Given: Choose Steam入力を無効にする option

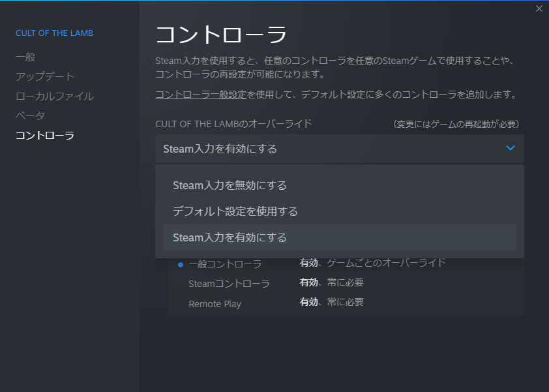Looking at the screenshot, I should (340, 185).
